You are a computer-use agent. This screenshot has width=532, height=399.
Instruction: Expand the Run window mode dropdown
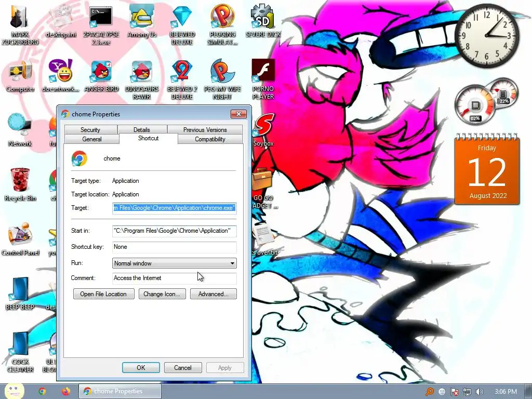(x=175, y=263)
